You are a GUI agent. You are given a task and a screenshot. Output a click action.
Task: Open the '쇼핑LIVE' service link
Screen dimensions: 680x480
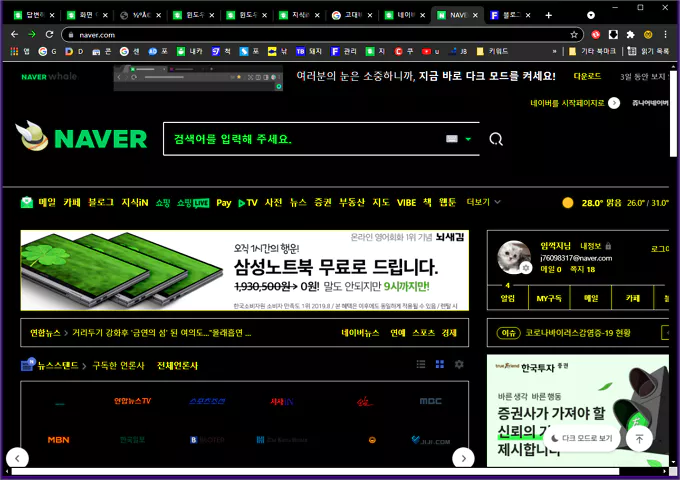pyautogui.click(x=193, y=202)
